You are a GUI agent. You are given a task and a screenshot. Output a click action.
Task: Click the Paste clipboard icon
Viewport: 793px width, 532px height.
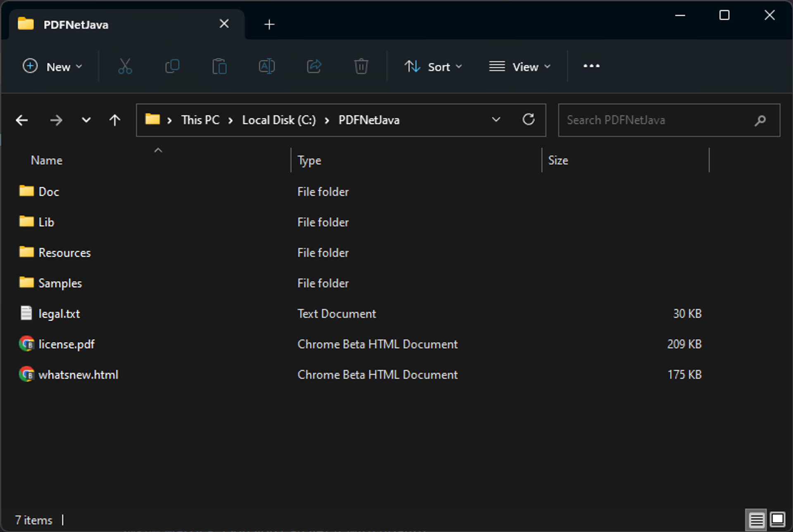(219, 66)
